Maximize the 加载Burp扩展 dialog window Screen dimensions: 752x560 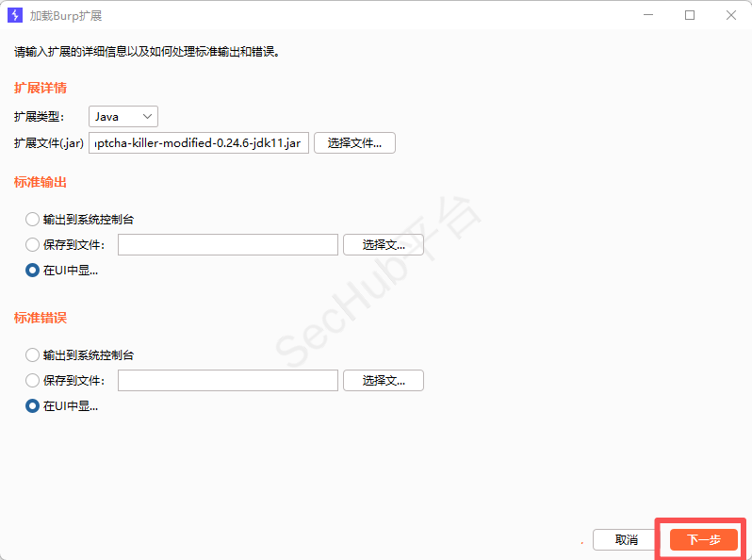[x=690, y=15]
